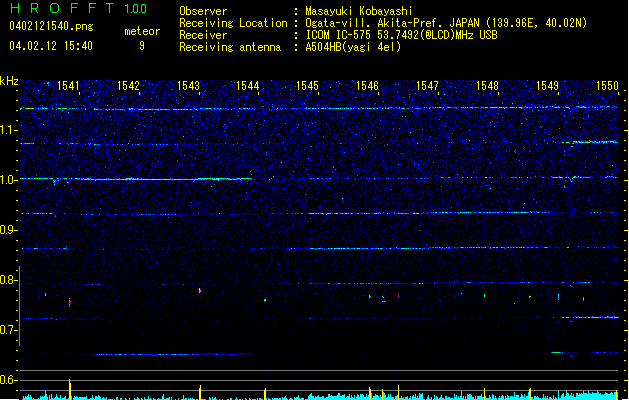629x400 pixels.
Task: Click the 1548 time axis label
Action: pos(487,86)
